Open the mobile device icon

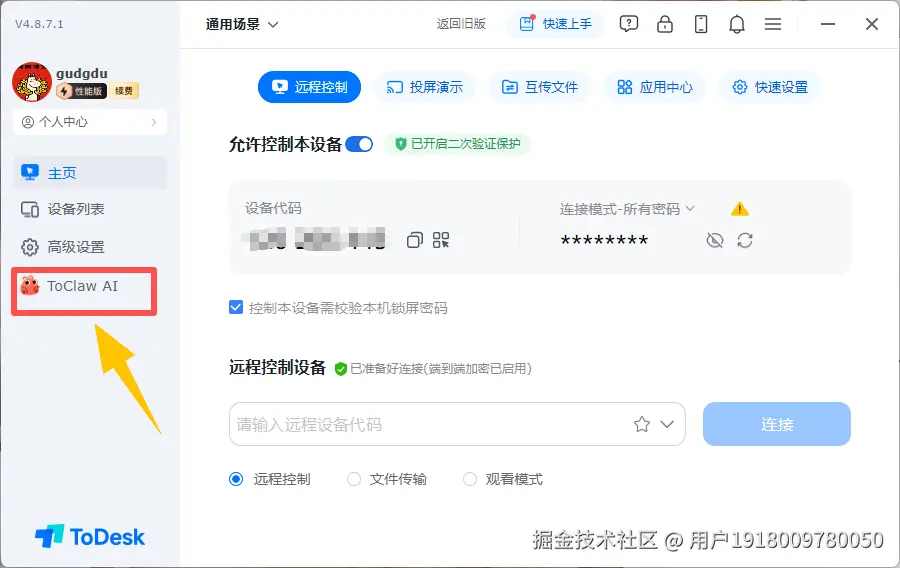point(701,24)
